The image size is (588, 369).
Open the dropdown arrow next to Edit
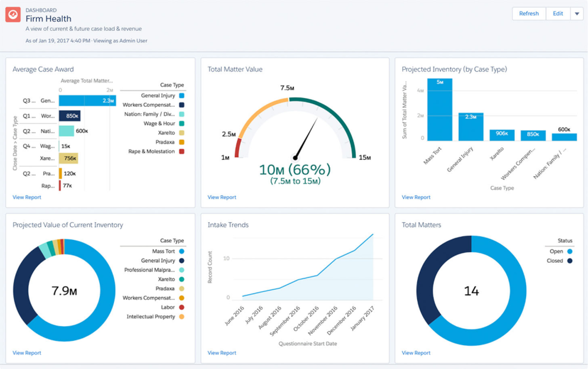(577, 14)
